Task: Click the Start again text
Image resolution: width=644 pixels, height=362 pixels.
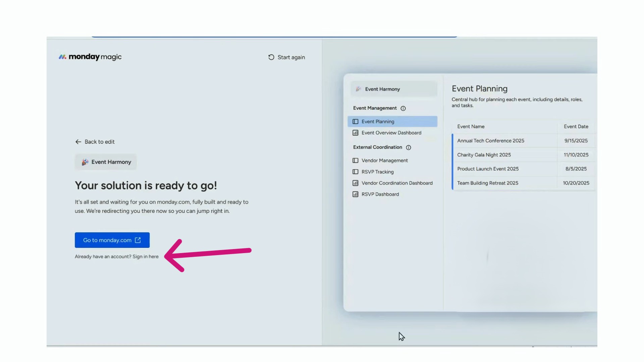Action: coord(291,57)
